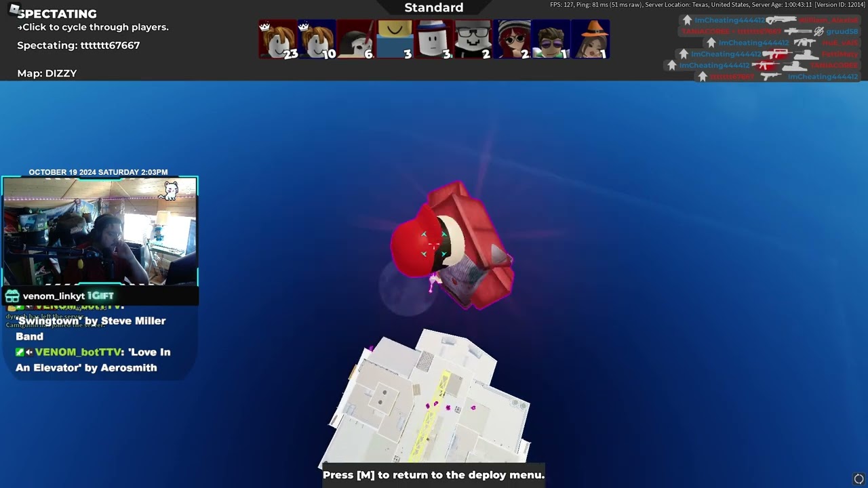This screenshot has width=868, height=488.
Task: Click the 'Press [M] to return to the deploy menu' prompt
Action: [434, 475]
